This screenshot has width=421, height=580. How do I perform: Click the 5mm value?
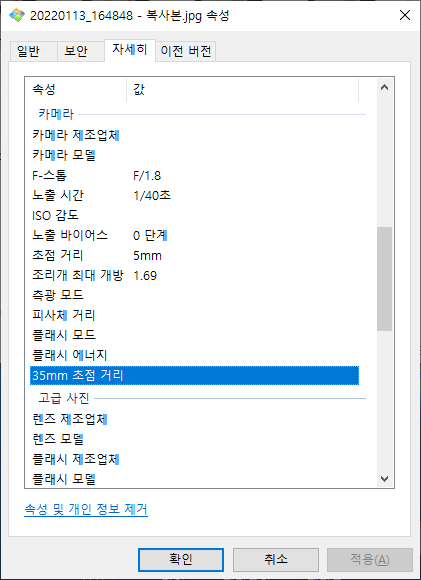click(x=147, y=256)
